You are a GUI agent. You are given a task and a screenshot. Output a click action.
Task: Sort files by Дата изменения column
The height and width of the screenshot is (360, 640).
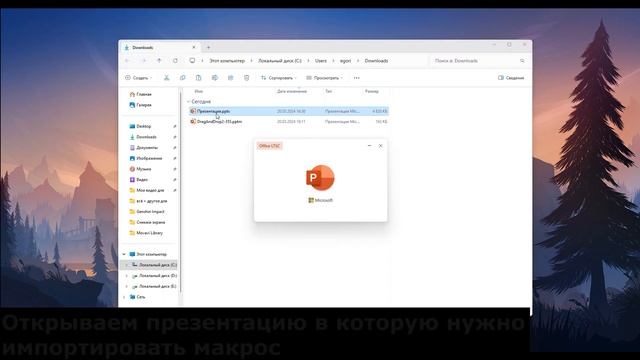point(292,91)
